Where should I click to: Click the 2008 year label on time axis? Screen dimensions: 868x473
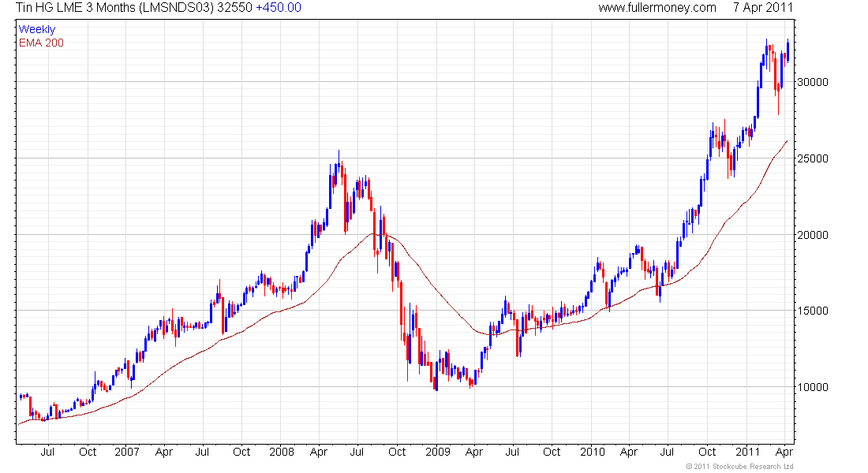[x=282, y=452]
